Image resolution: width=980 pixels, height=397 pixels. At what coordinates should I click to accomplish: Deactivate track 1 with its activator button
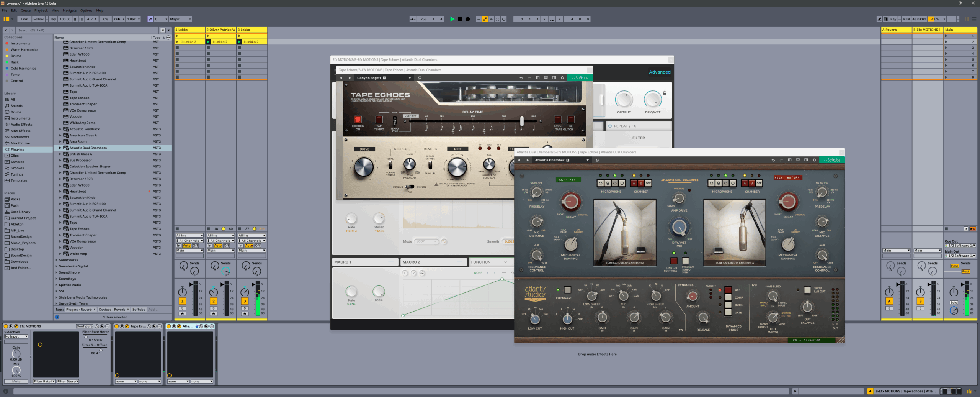point(183,301)
